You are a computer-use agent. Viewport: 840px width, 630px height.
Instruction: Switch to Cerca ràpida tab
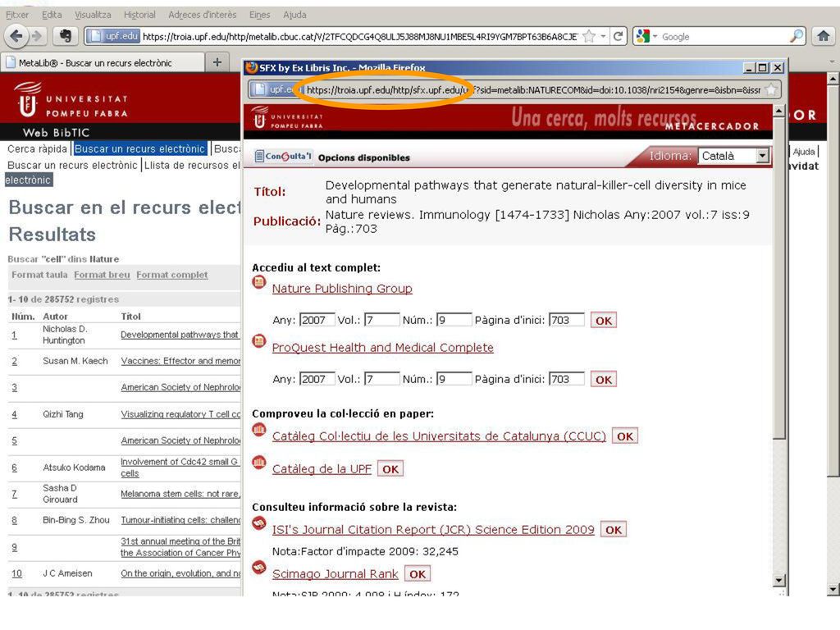click(x=37, y=149)
